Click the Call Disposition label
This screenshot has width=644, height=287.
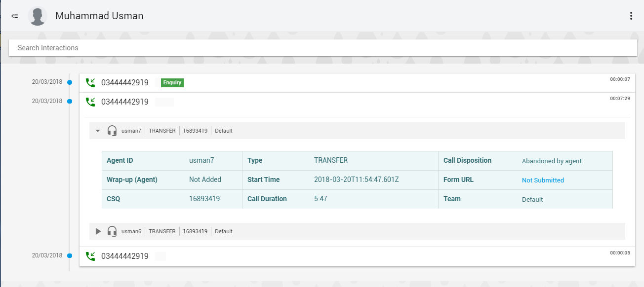[x=467, y=161]
